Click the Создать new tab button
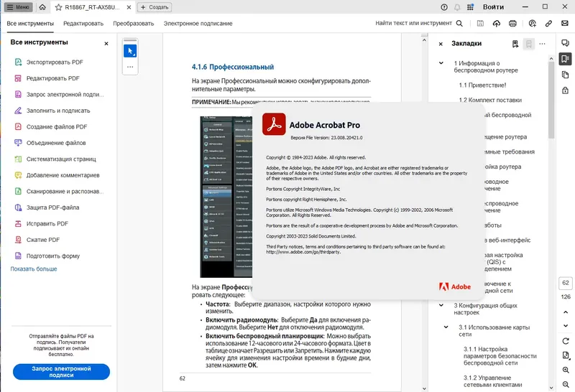Image resolution: width=575 pixels, height=392 pixels. (155, 7)
